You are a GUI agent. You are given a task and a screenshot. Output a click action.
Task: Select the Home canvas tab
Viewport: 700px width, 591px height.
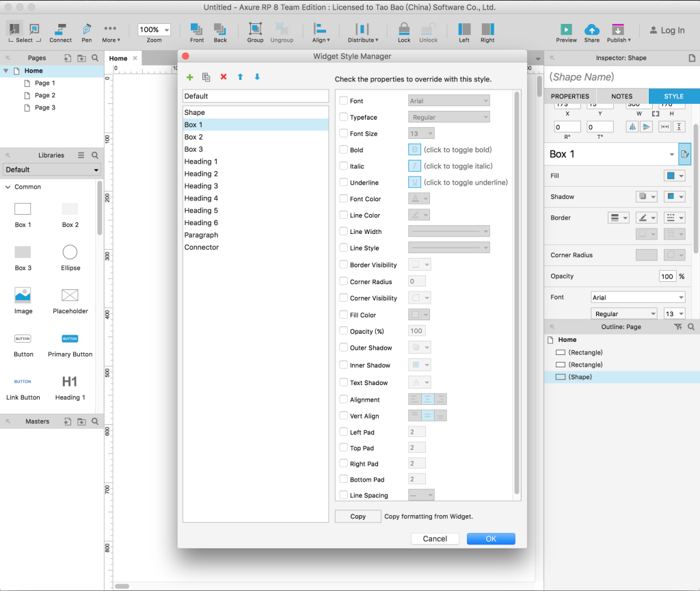pyautogui.click(x=118, y=58)
